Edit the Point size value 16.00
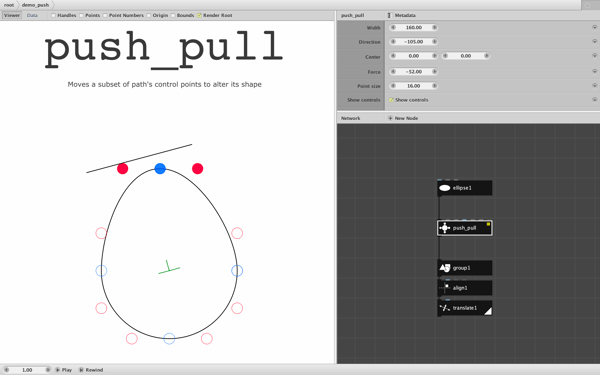 tap(414, 86)
